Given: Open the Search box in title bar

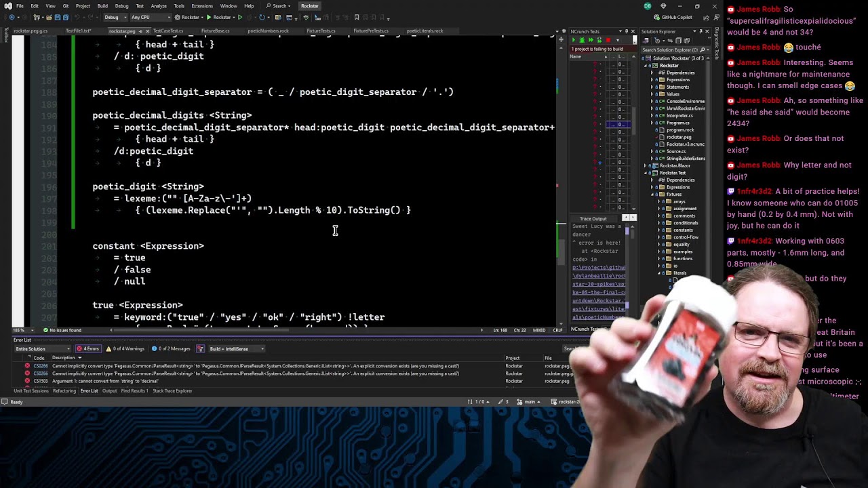Looking at the screenshot, I should pos(279,6).
